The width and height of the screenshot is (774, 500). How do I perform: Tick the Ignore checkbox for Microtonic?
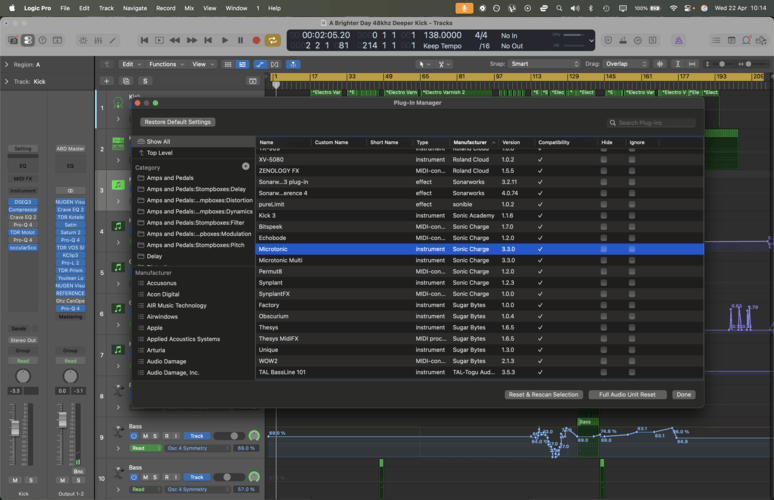632,249
